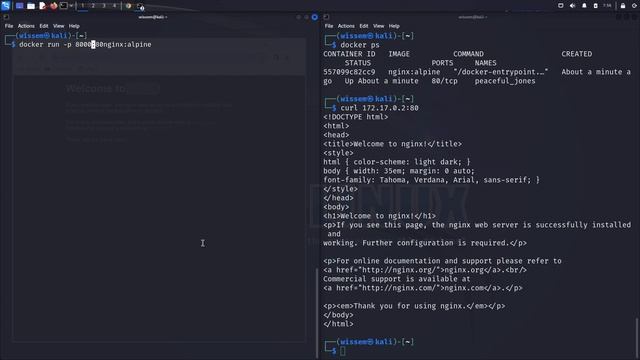Click the '<!DOCTYPE html>' output line
The image size is (640, 360).
point(356,117)
